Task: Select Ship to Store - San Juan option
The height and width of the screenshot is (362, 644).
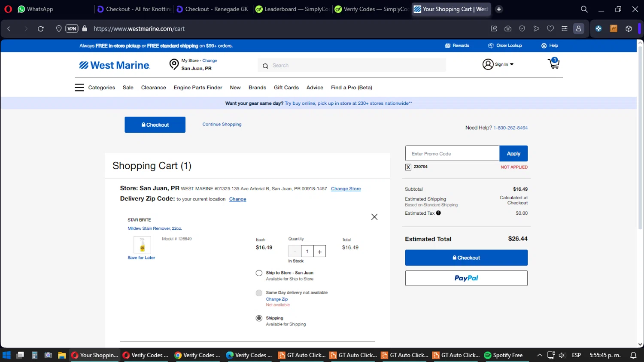Action: (259, 273)
